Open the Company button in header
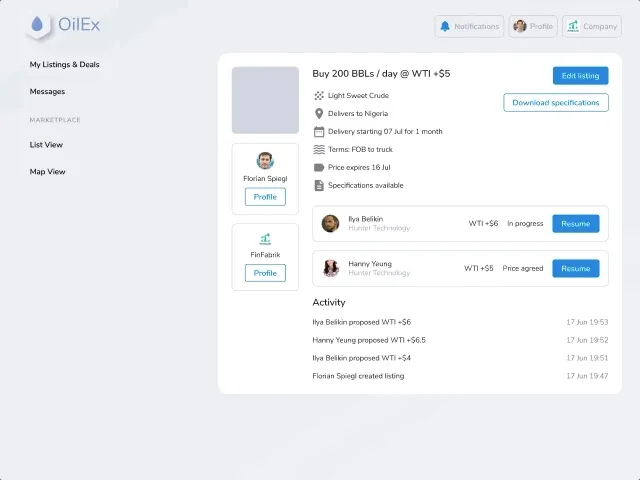 click(592, 27)
